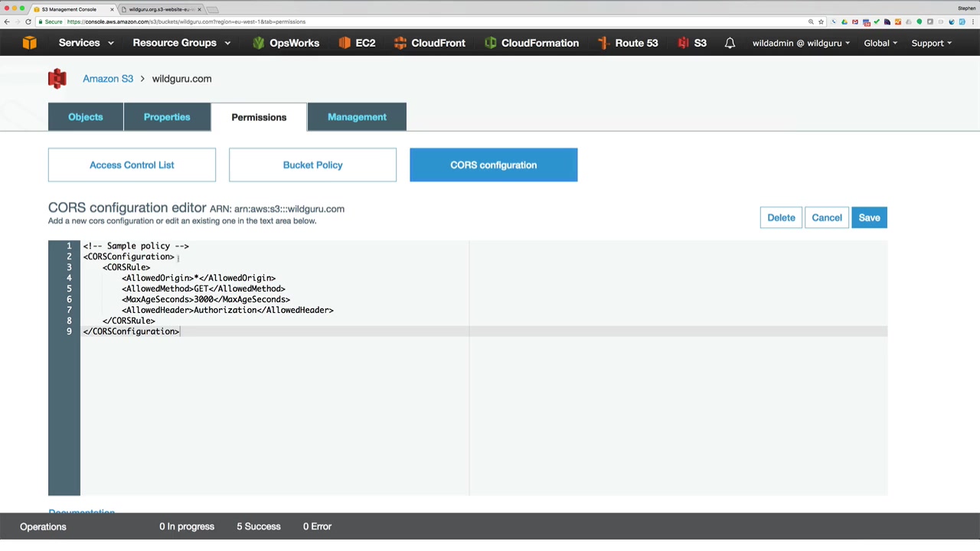Click the MaxAgeSeconds 3000 line in editor

coord(205,299)
